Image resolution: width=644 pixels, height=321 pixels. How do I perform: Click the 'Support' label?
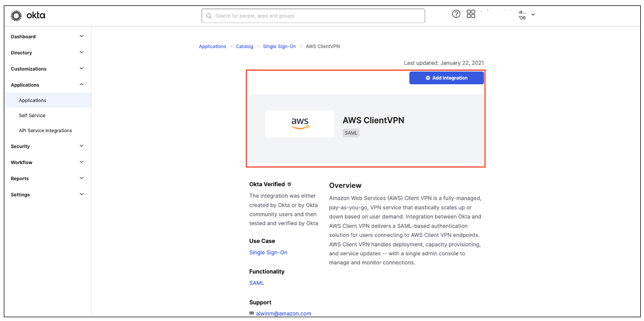(260, 302)
